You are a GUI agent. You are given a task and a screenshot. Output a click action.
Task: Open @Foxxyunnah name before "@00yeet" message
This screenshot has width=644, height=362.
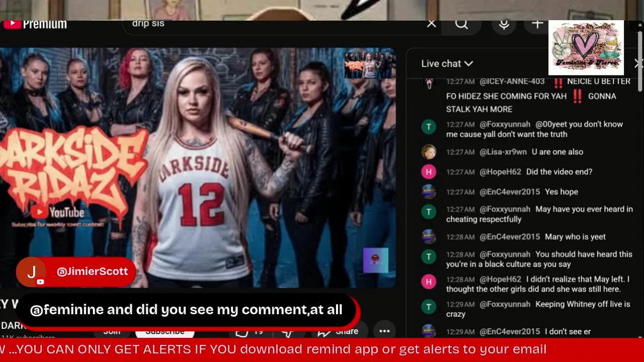click(505, 124)
